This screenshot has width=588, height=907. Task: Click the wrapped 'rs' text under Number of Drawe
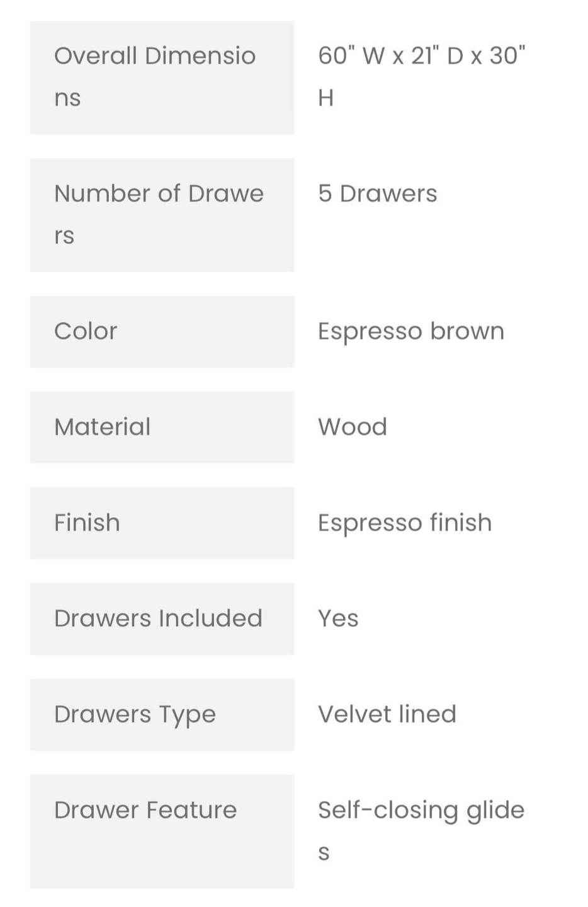64,236
